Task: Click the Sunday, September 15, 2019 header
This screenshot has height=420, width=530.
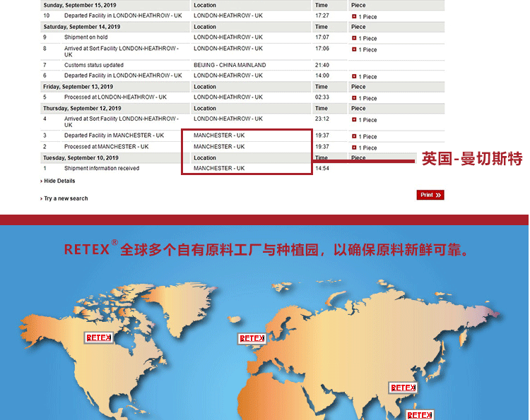Action: click(x=80, y=5)
